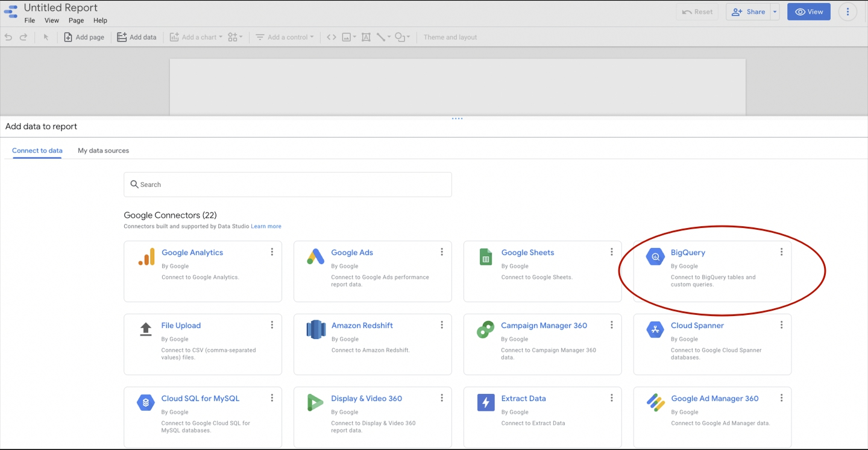
Task: Switch to My data sources tab
Action: (103, 151)
